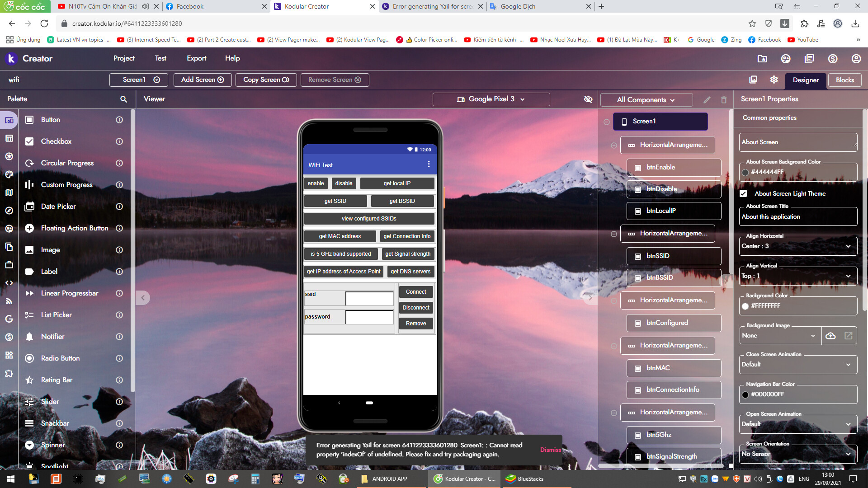Click the Add Screen button
The width and height of the screenshot is (868, 488).
point(203,80)
